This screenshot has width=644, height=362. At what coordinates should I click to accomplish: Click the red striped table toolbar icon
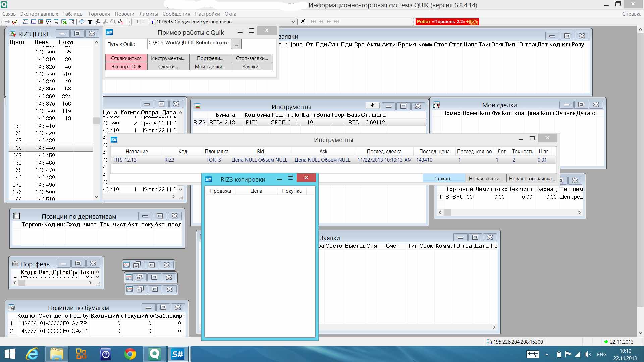coord(41,22)
